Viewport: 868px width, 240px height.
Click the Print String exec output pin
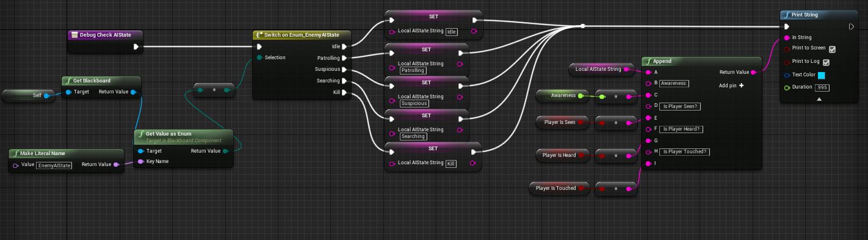[852, 26]
